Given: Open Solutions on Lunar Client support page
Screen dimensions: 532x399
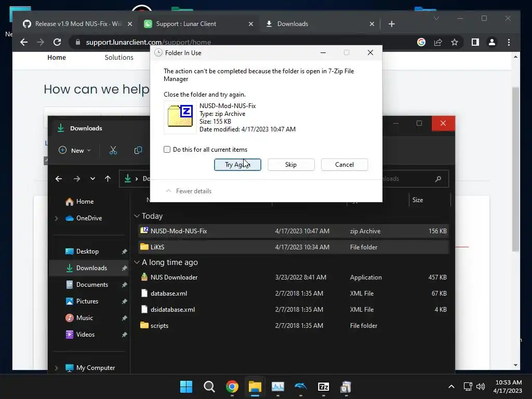Looking at the screenshot, I should pos(119,57).
